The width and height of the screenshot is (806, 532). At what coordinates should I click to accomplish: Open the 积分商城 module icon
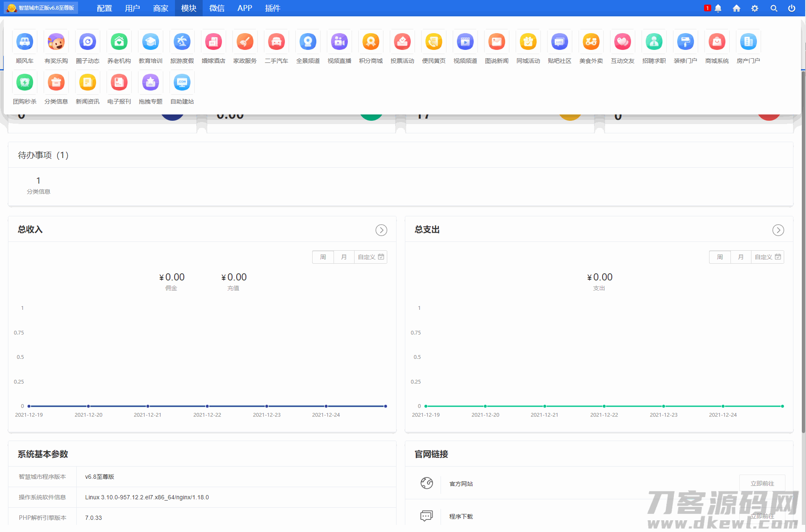tap(371, 42)
